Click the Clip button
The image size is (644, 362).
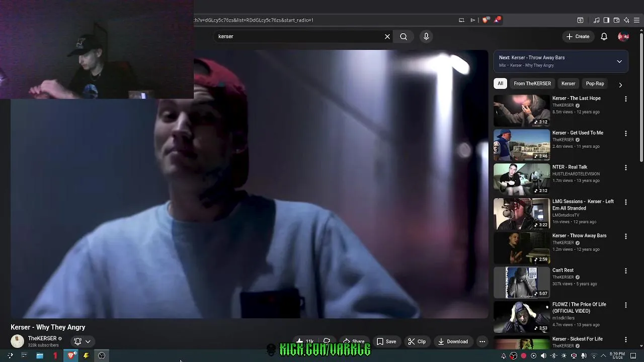417,341
